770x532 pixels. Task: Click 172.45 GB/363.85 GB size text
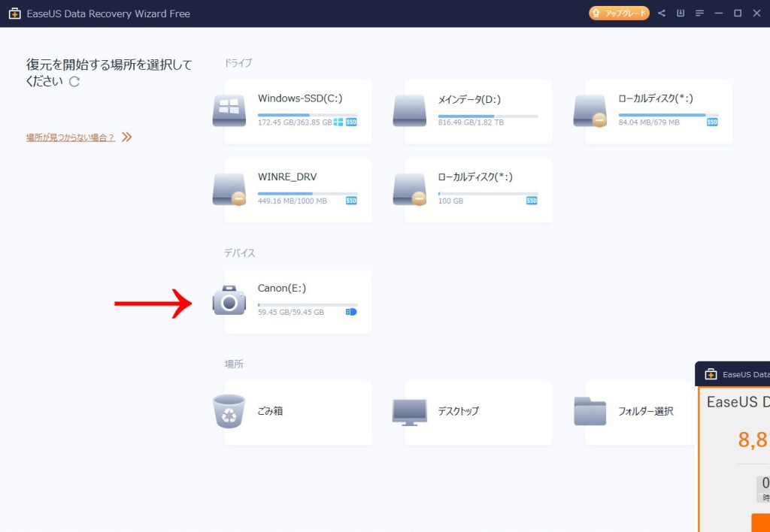[x=295, y=122]
